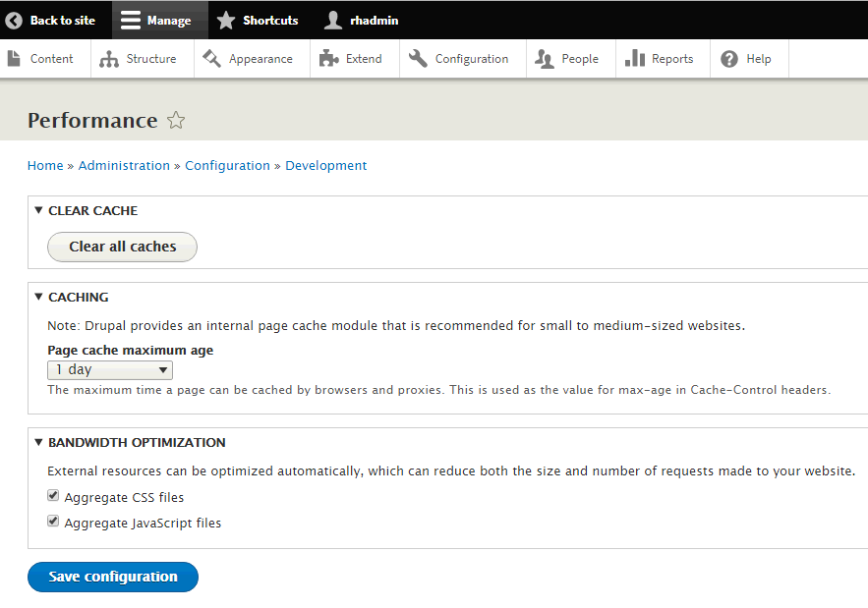Open the Manage menu
Screen dimensions: 868x608
[x=159, y=20]
